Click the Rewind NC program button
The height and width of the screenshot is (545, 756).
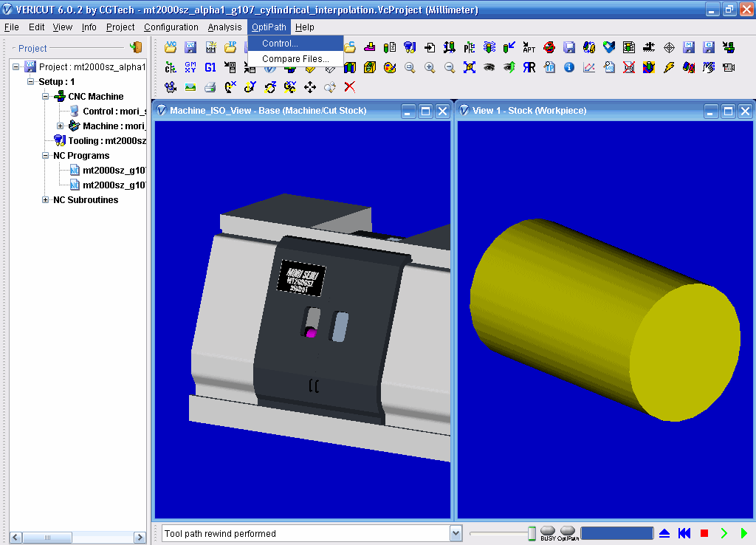[684, 533]
